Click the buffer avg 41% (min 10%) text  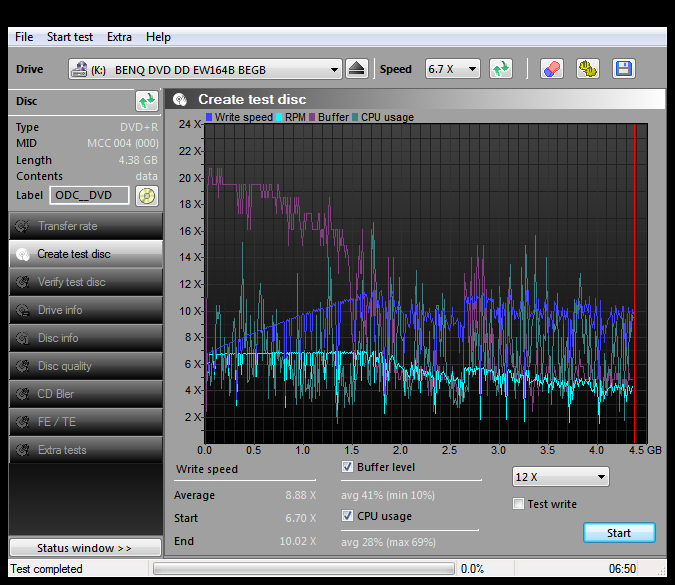click(x=388, y=495)
